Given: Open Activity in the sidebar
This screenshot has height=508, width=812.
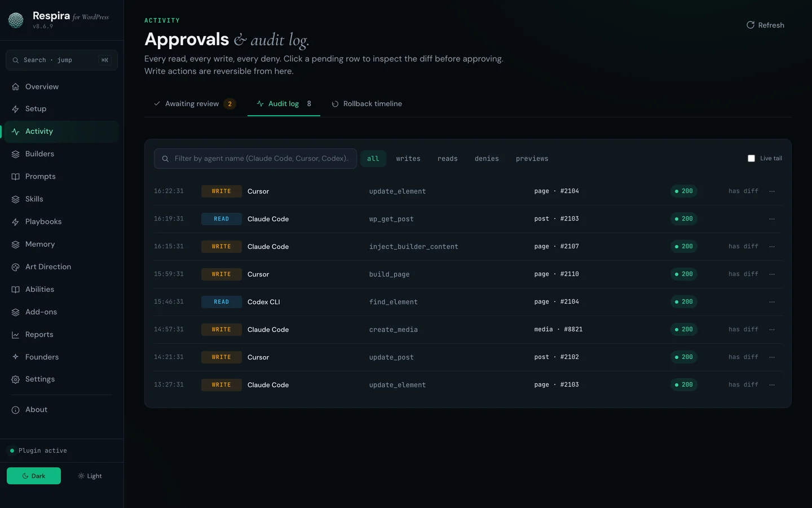Looking at the screenshot, I should point(62,132).
